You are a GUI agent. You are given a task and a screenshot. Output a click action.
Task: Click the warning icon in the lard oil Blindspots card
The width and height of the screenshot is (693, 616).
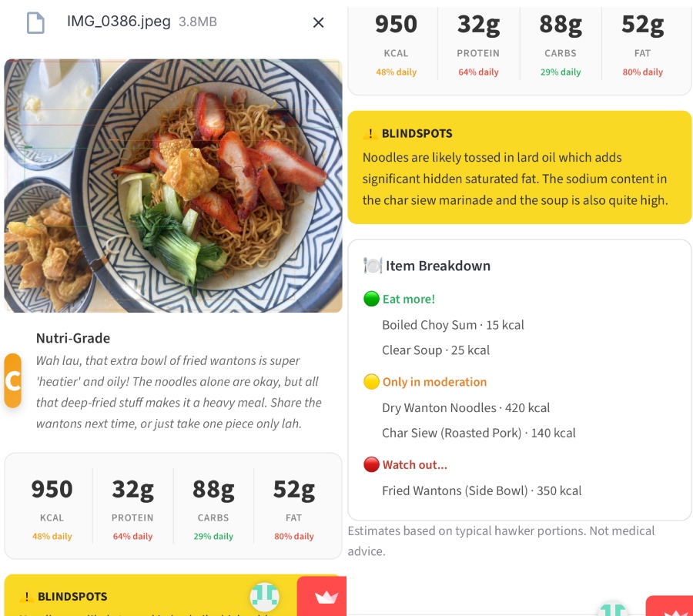tap(370, 133)
